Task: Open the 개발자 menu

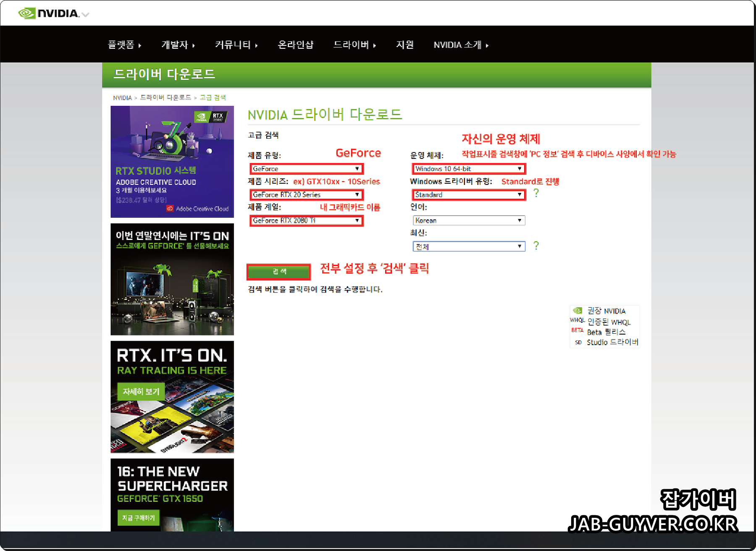Action: point(178,45)
